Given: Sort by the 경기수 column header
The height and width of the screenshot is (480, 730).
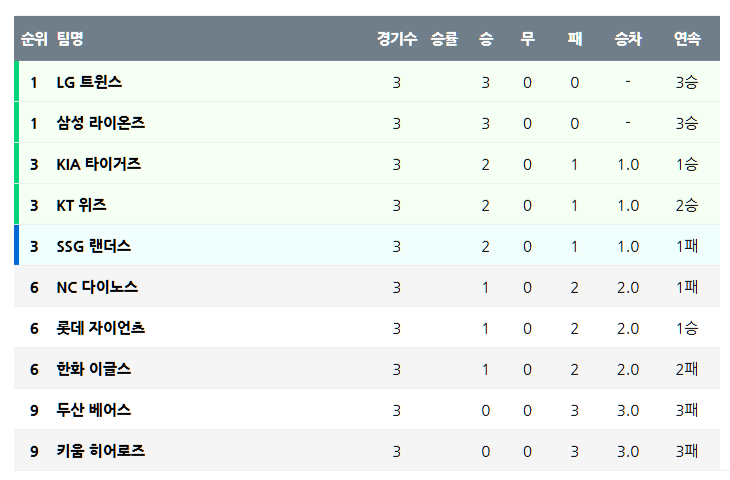Looking at the screenshot, I should (x=397, y=39).
